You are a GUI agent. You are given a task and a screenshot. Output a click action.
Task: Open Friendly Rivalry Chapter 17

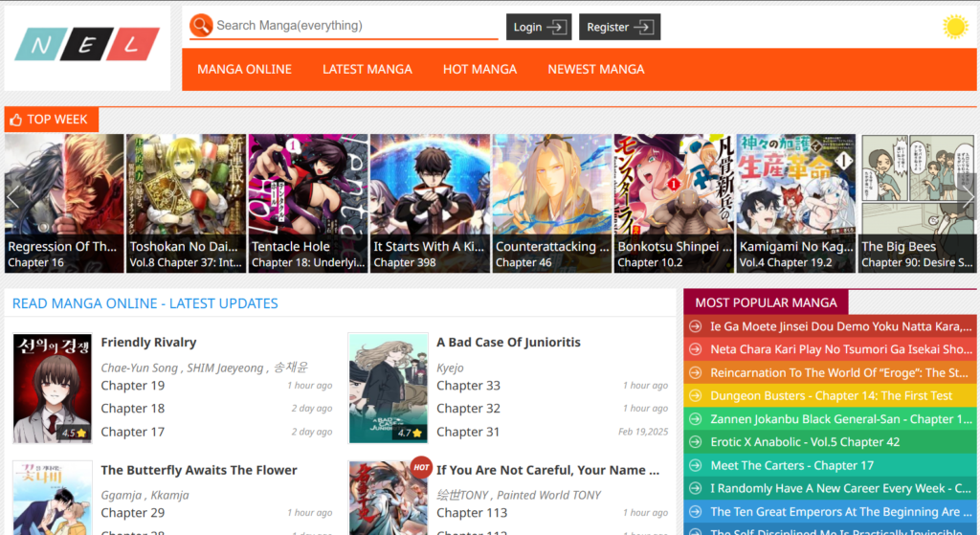132,432
